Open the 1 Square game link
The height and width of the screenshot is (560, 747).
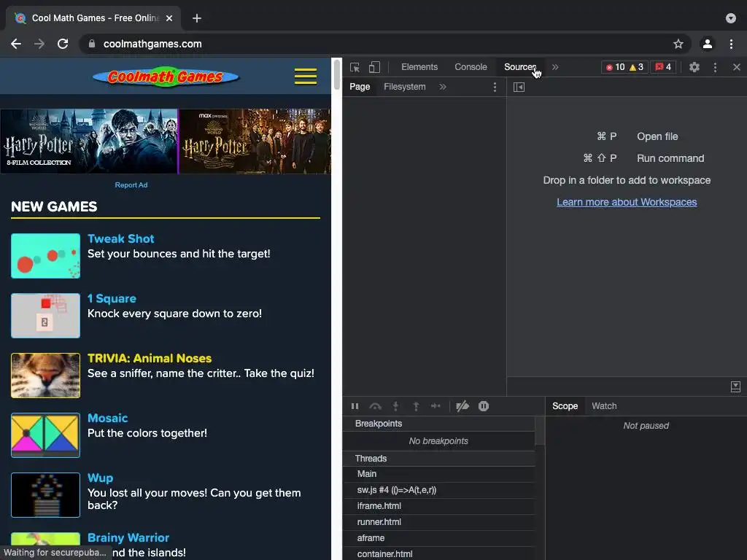pyautogui.click(x=112, y=298)
